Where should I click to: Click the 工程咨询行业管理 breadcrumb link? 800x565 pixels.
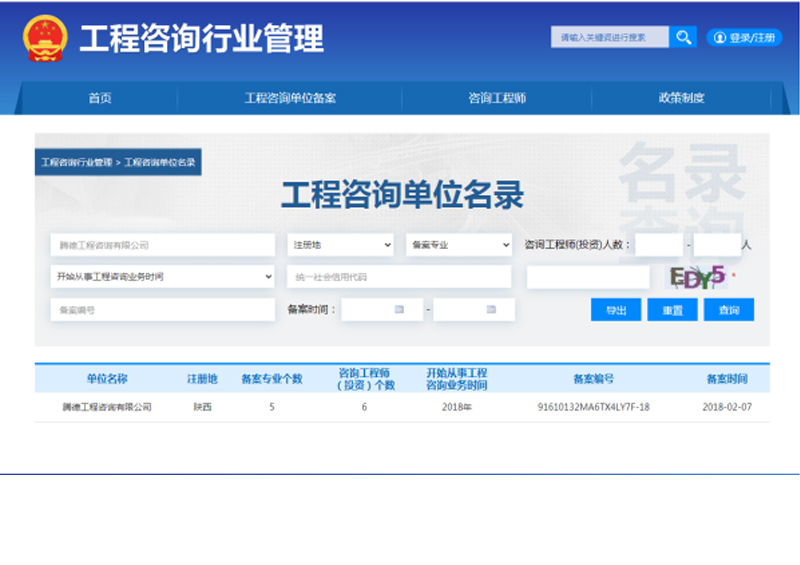click(x=76, y=162)
